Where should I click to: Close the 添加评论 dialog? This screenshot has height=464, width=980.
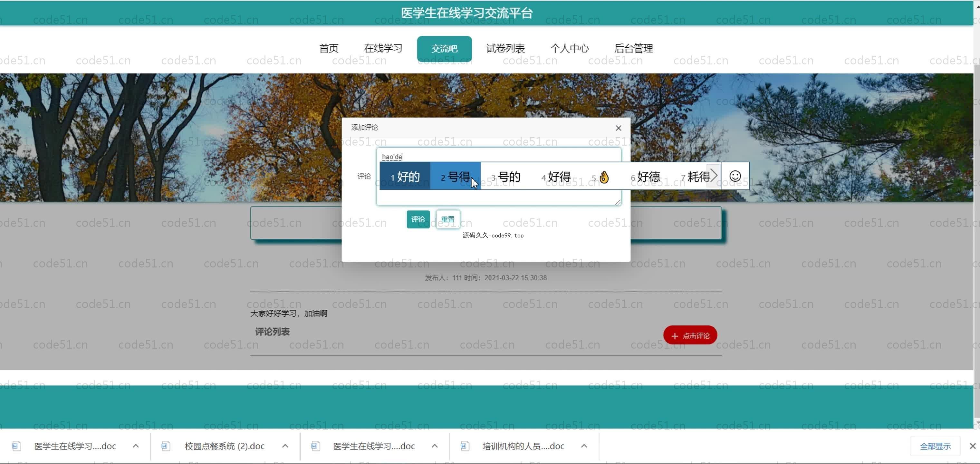[618, 128]
